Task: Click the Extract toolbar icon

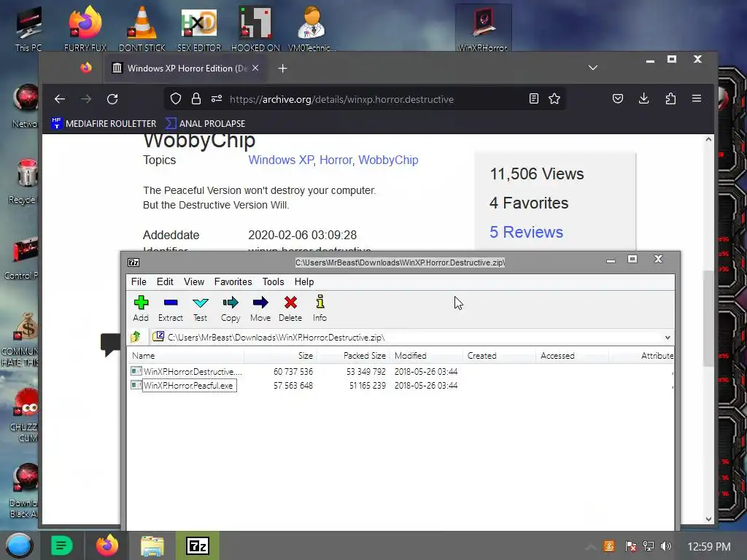Action: (x=171, y=308)
